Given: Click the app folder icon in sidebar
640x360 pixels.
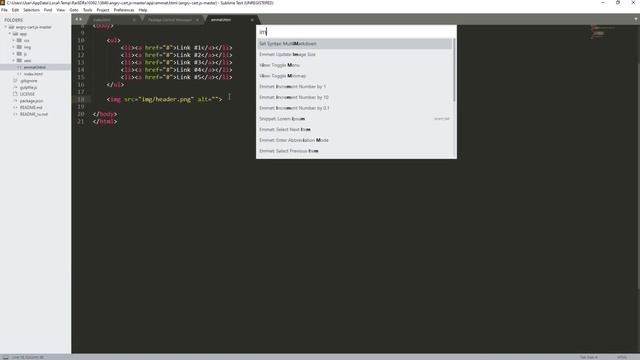Looking at the screenshot, I should point(15,34).
